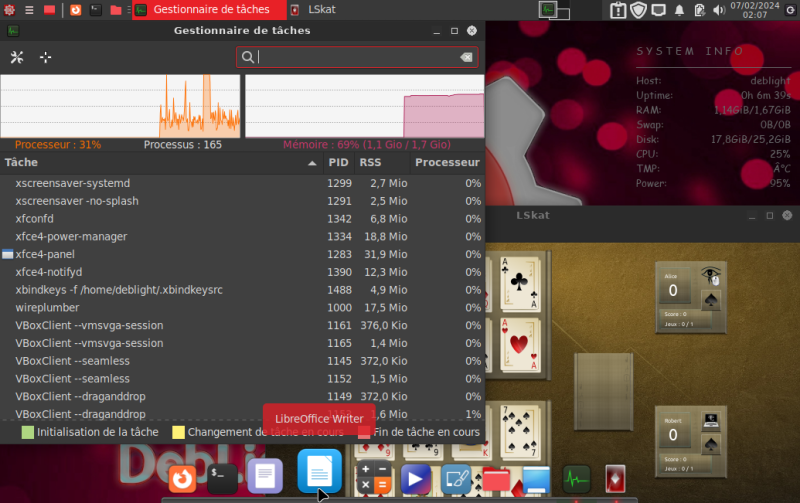Open the calculator in the dock
The height and width of the screenshot is (503, 800).
click(376, 478)
